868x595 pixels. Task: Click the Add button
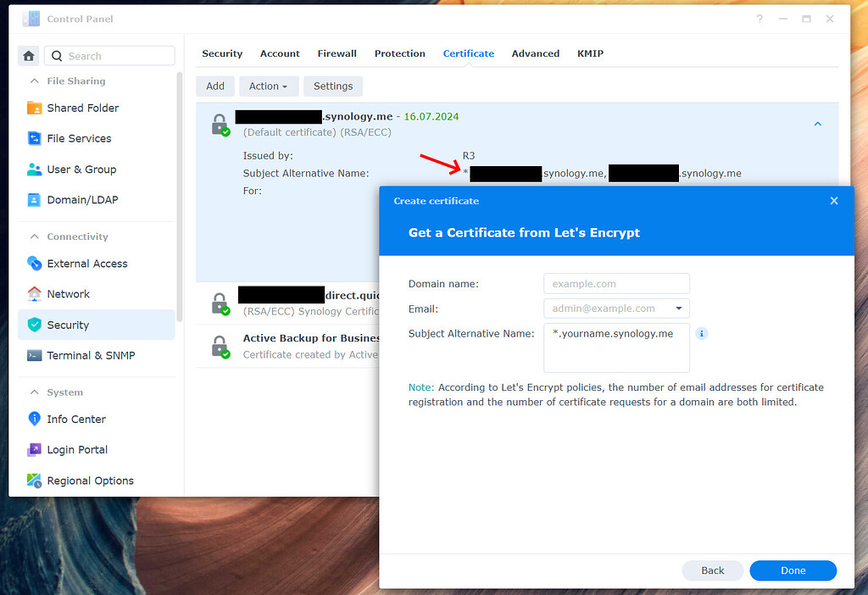click(214, 86)
